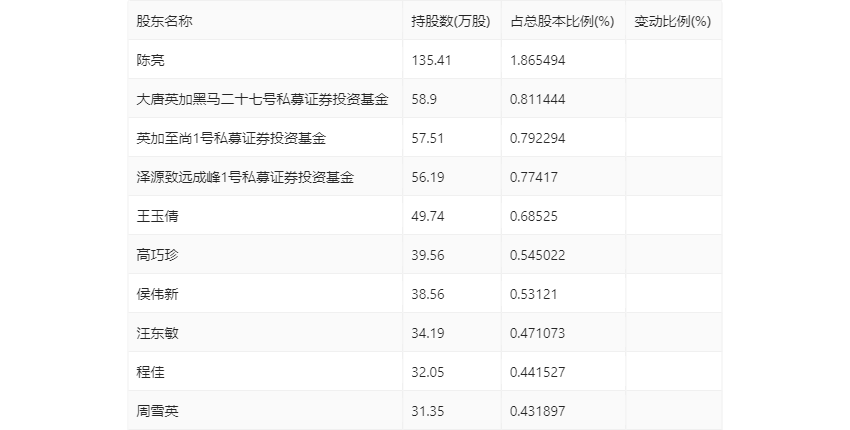Click the 占总股本比例(%) column header
Screen dimensions: 850x430
pos(562,21)
